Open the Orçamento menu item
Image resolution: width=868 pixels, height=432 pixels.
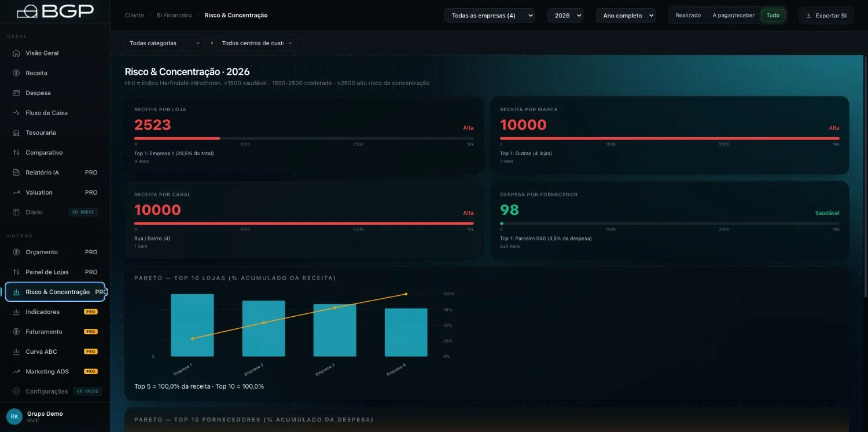[x=55, y=252]
